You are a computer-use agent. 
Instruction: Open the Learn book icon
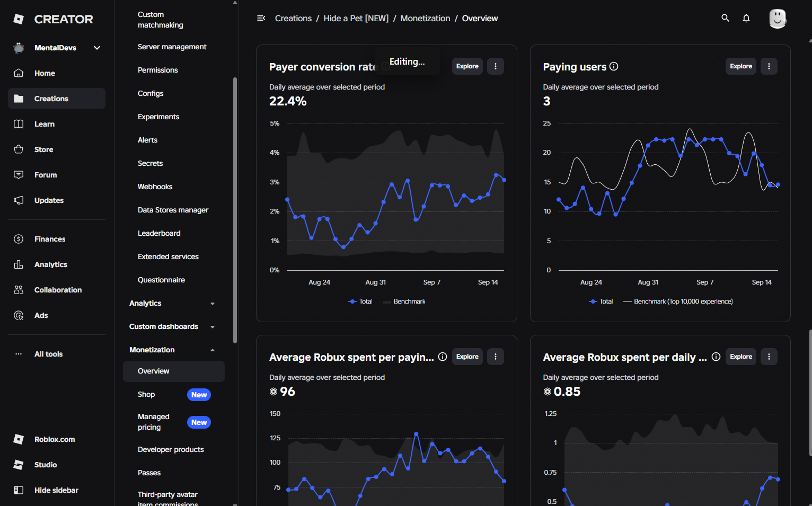(19, 124)
